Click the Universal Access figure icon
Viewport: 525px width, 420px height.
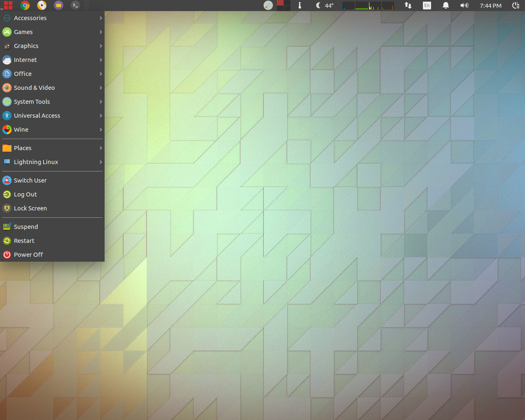(7, 116)
